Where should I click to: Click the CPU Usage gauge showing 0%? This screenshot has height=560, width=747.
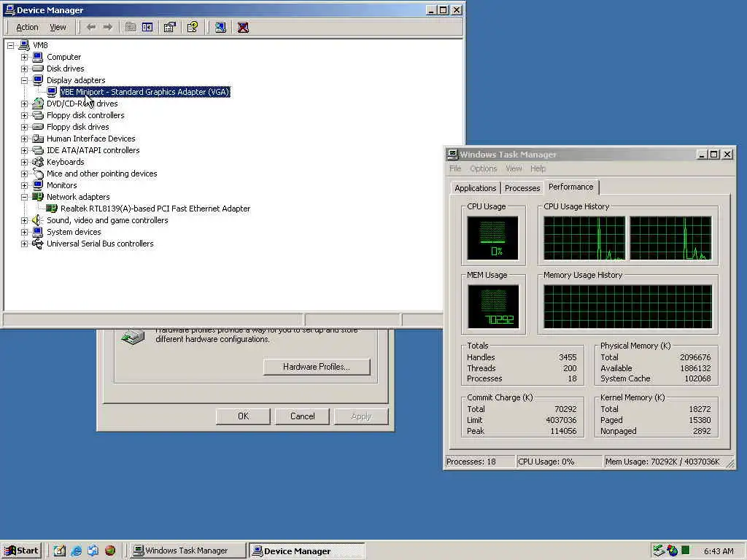click(492, 238)
